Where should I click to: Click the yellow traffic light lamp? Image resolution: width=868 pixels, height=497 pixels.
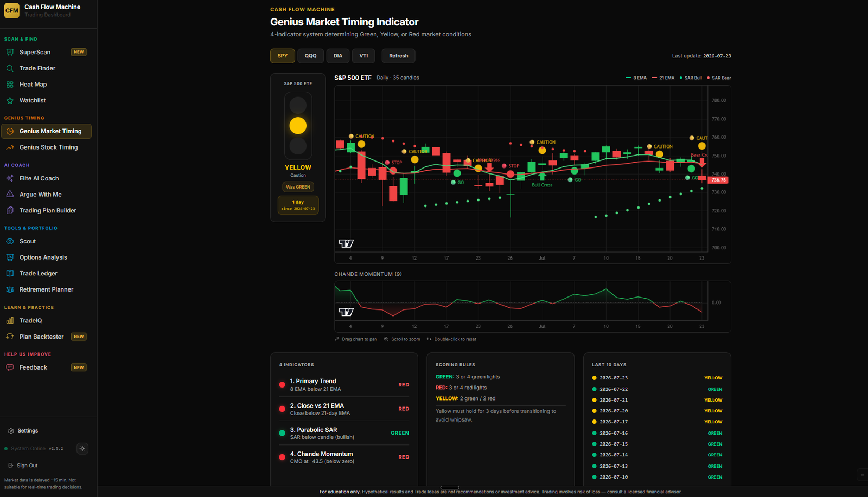(298, 126)
